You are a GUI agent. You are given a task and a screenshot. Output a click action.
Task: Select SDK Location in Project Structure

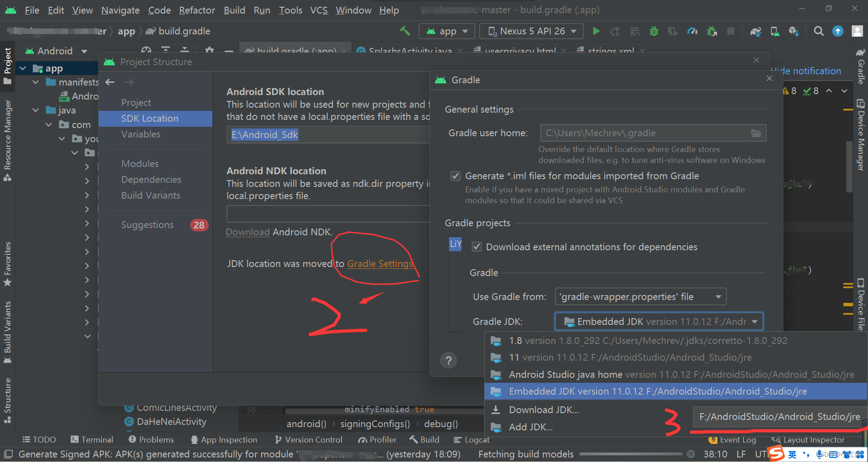tap(155, 119)
